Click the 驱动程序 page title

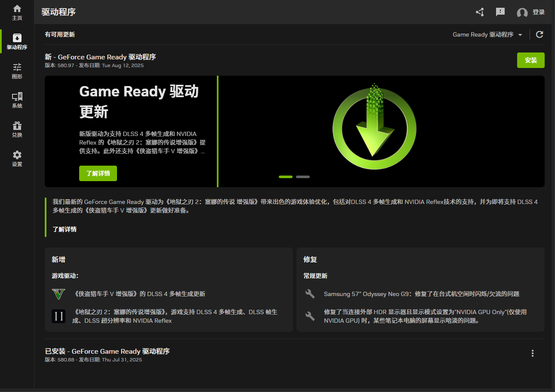click(59, 12)
